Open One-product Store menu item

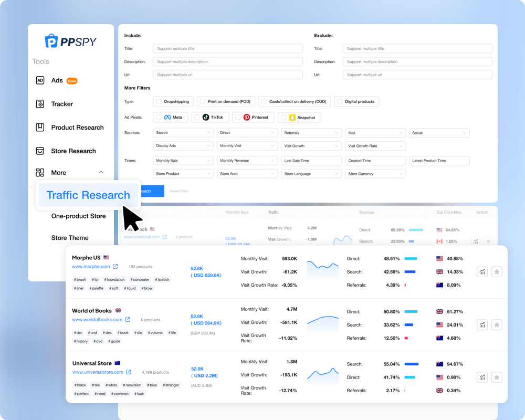coord(78,216)
